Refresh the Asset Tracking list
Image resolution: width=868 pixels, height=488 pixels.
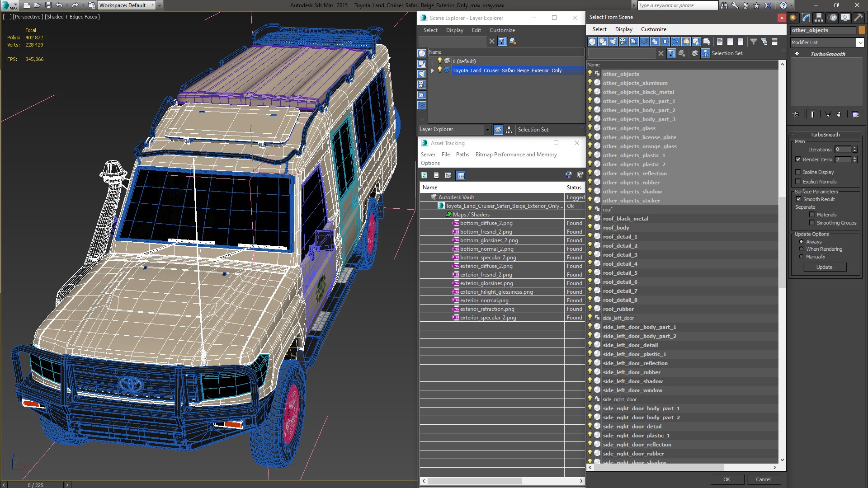click(x=424, y=175)
